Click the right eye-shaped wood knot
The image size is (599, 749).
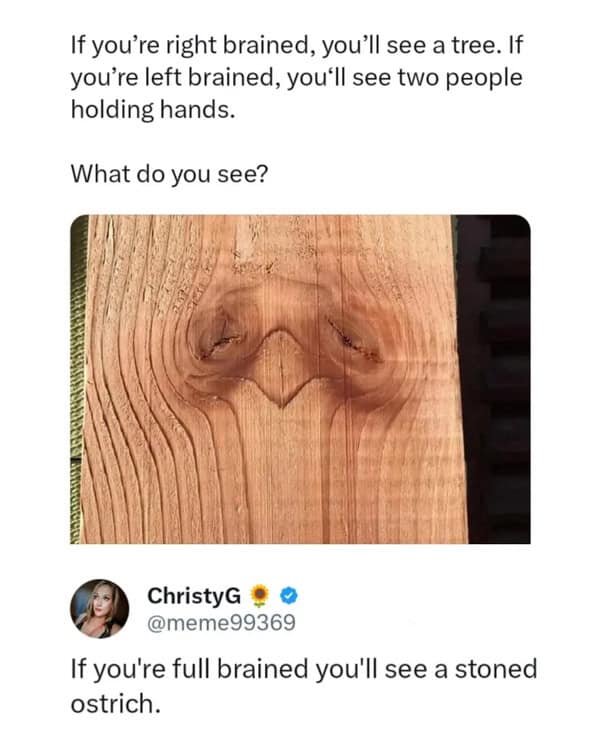[353, 339]
